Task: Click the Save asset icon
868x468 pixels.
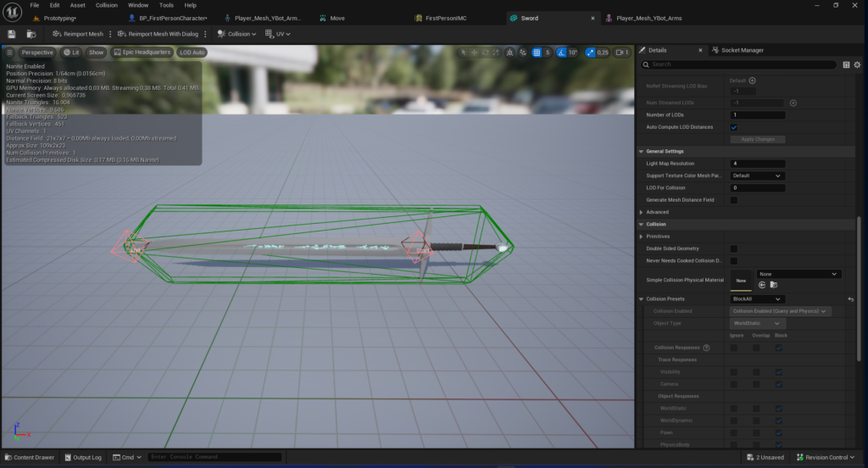Action: coord(12,34)
